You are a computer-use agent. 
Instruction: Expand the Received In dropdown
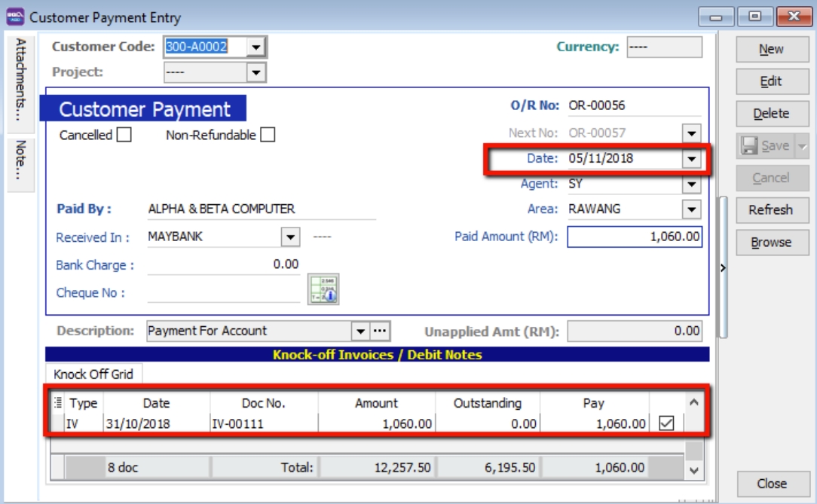click(x=290, y=237)
